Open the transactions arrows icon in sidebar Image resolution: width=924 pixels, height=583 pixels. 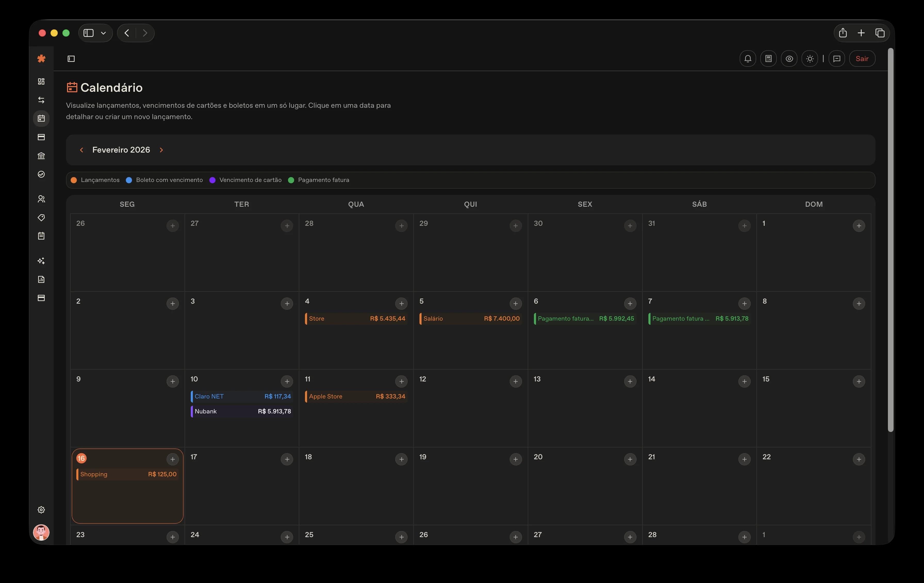pos(41,100)
